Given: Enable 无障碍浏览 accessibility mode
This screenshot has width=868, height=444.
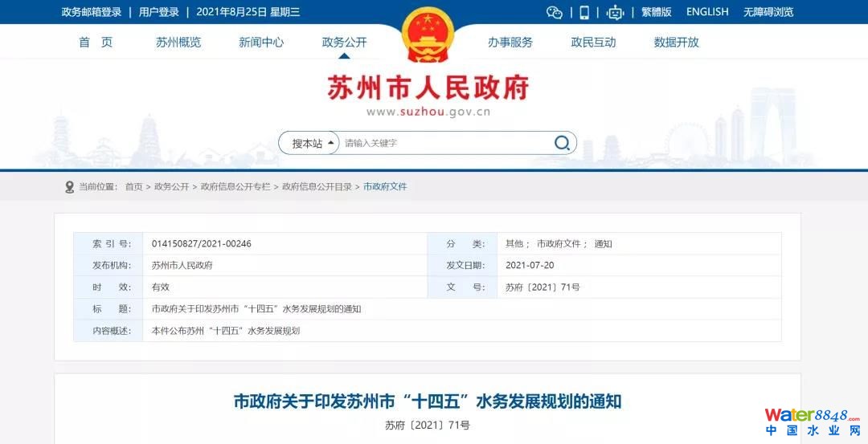Looking at the screenshot, I should [x=768, y=12].
